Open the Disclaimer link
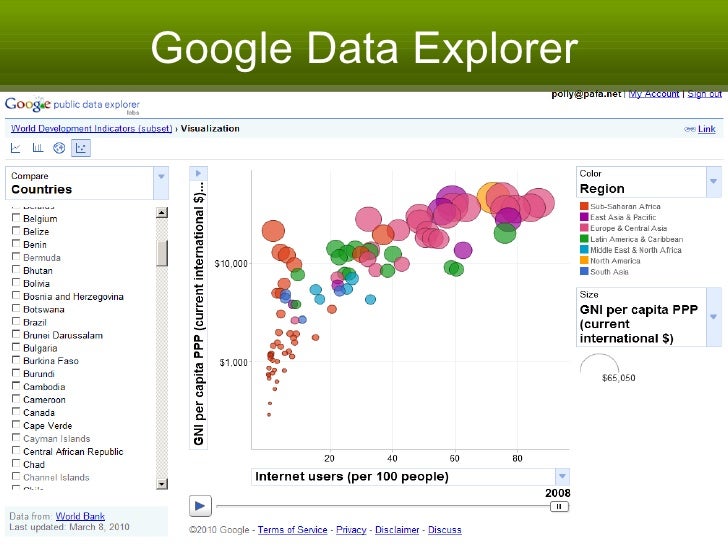The image size is (728, 546). point(397,530)
